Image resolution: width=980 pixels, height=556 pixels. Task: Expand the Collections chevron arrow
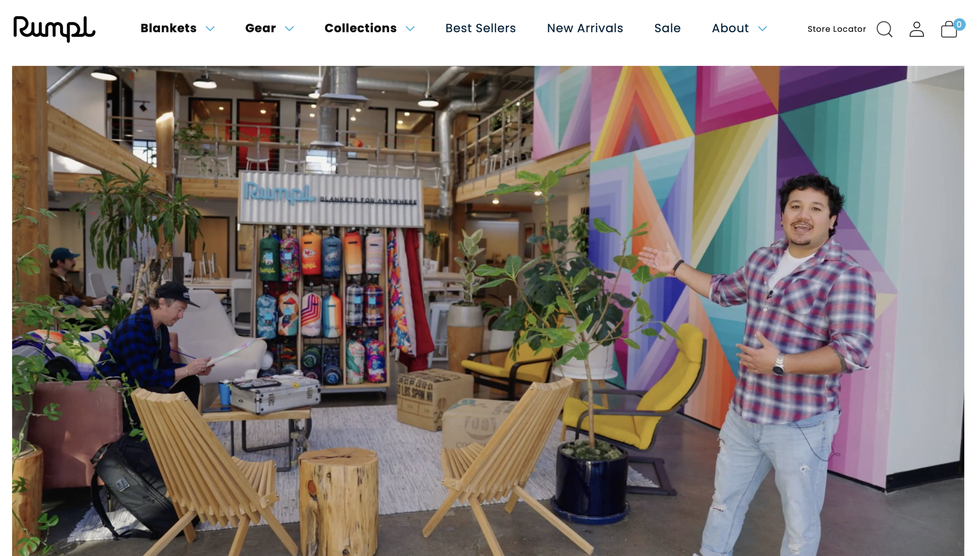410,29
